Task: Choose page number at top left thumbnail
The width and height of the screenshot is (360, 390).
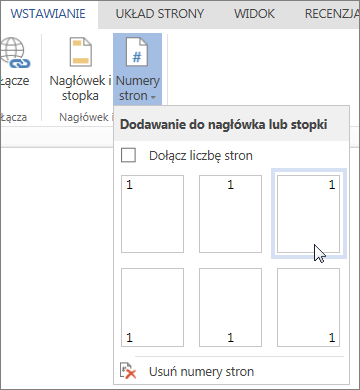Action: click(x=152, y=214)
